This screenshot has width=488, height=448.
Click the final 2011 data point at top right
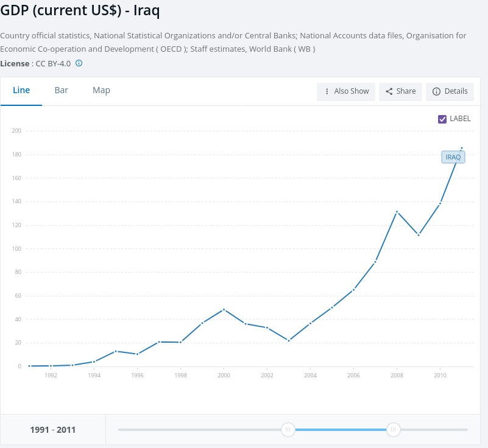coord(462,148)
